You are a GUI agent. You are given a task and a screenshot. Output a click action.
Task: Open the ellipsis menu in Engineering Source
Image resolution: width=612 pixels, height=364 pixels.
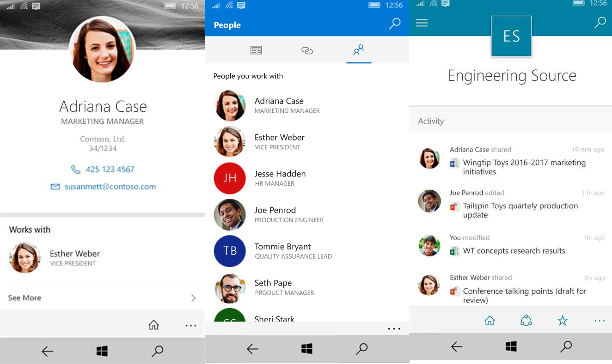pyautogui.click(x=599, y=320)
